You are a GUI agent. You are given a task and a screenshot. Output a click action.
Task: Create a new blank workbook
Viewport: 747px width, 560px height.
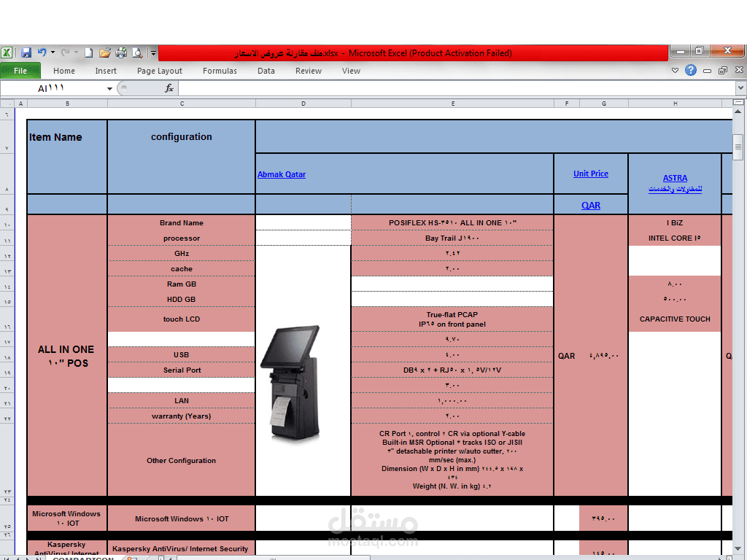tap(88, 52)
